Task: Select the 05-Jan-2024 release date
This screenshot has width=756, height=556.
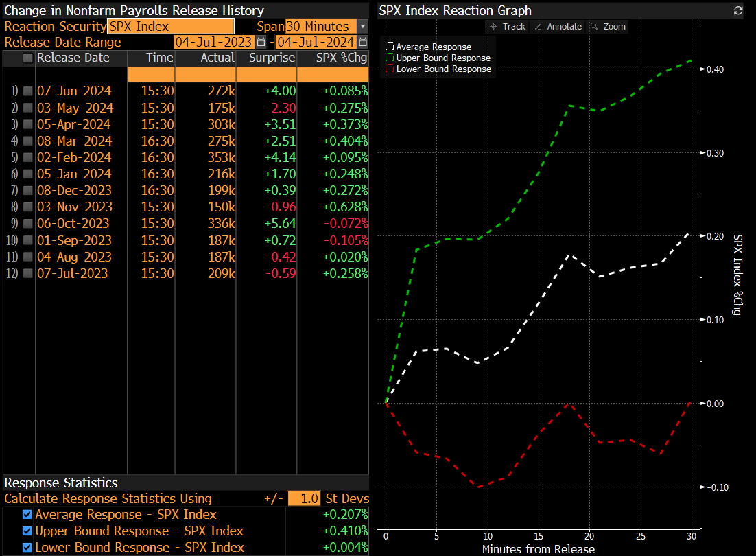Action: tap(74, 174)
